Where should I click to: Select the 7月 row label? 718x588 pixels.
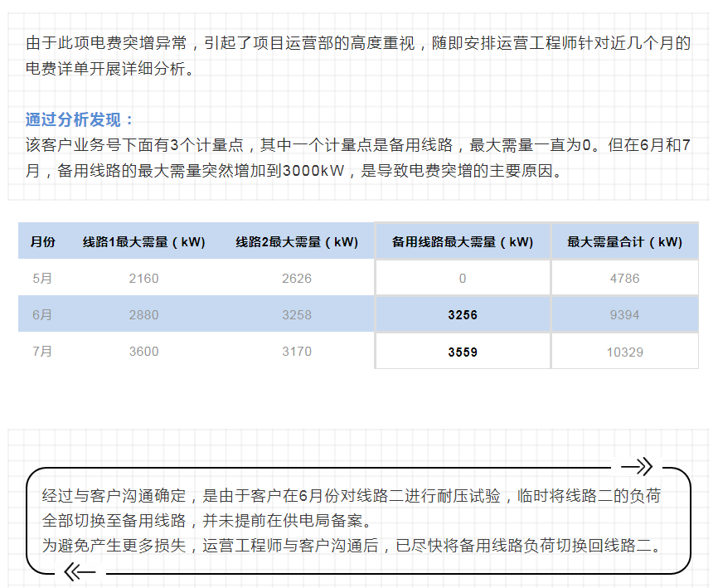click(42, 352)
